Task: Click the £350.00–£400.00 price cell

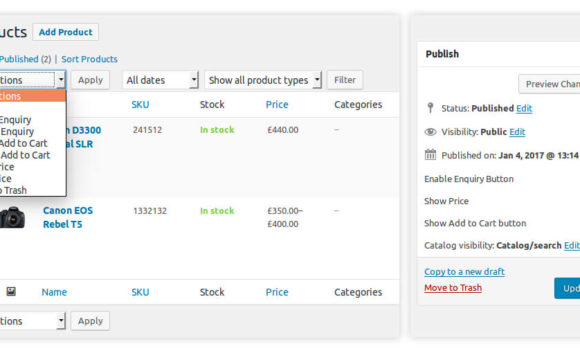Action: [x=285, y=217]
